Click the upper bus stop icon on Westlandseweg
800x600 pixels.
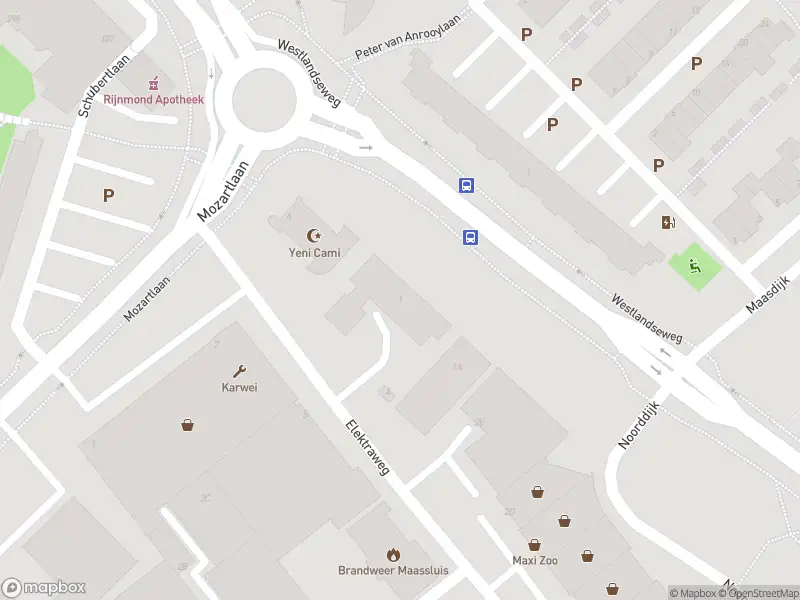(x=466, y=185)
